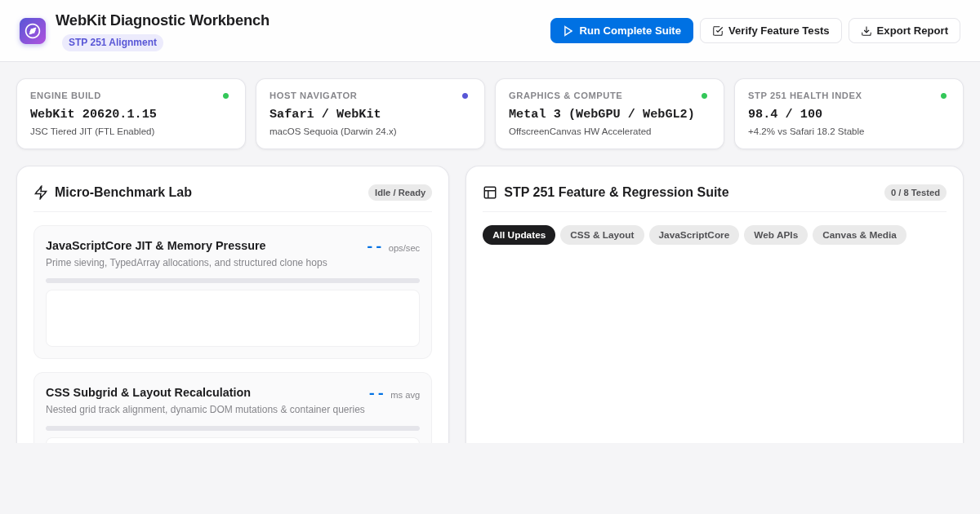Image resolution: width=980 pixels, height=514 pixels.
Task: Click the Nested grid track alignment description
Action: [x=205, y=410]
